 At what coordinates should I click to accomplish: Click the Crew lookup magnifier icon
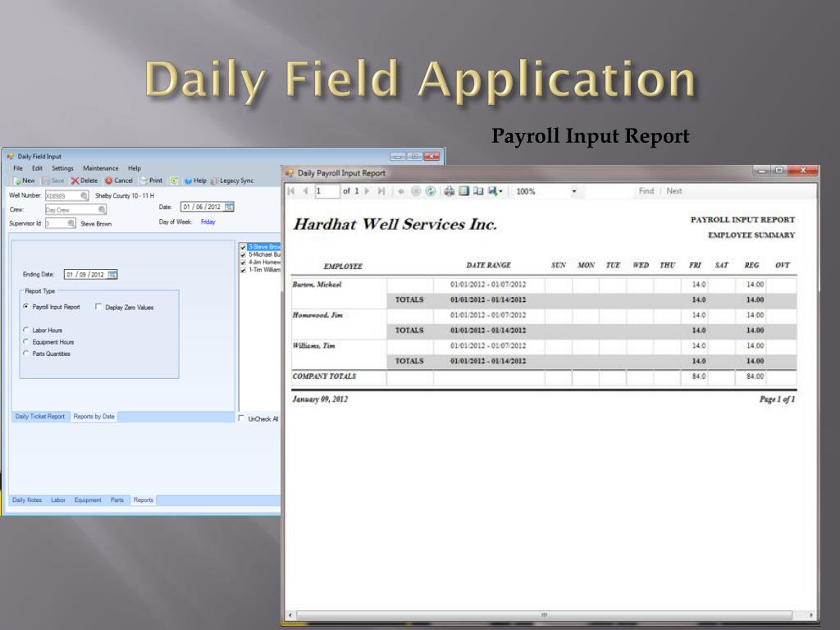[x=102, y=209]
